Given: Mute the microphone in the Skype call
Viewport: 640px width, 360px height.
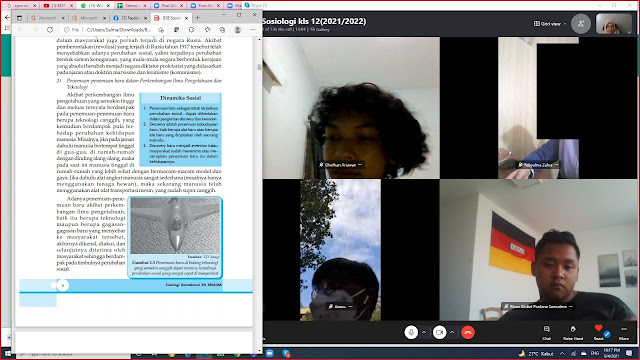Looking at the screenshot, I should click(411, 332).
